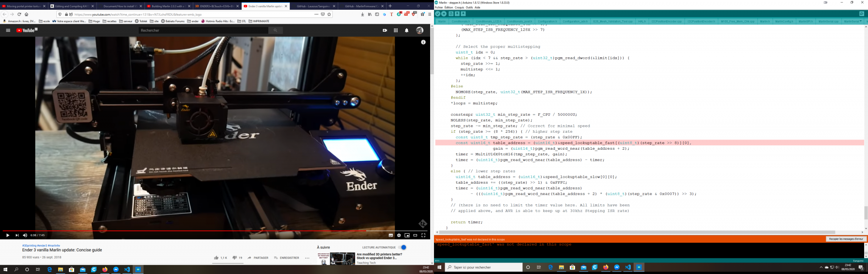
Task: Open YouTube player settings gear
Action: (399, 235)
